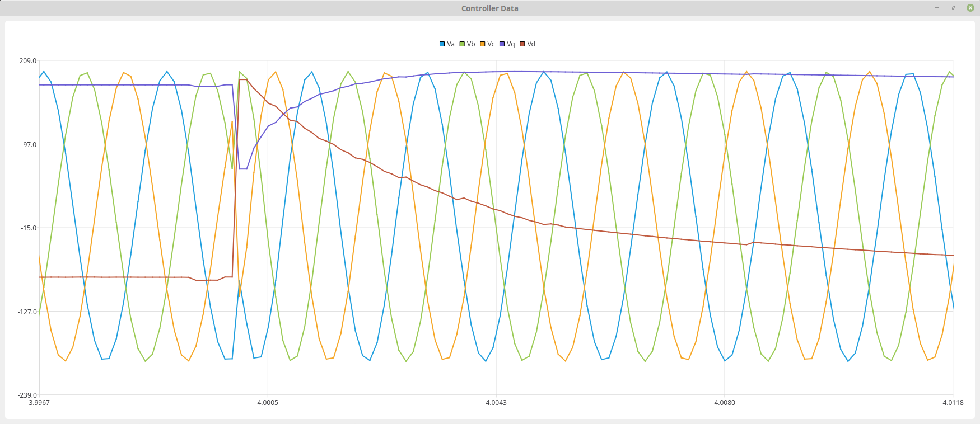Screen dimensions: 980x424
Task: Close the Controller Data window
Action: coord(970,8)
